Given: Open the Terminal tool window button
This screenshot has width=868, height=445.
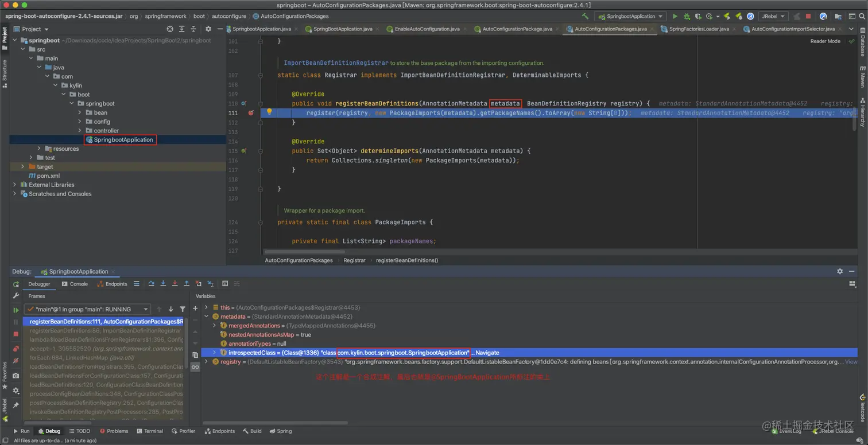Looking at the screenshot, I should (149, 431).
